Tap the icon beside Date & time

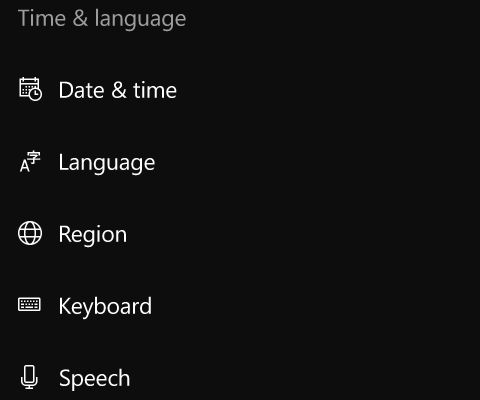30,89
